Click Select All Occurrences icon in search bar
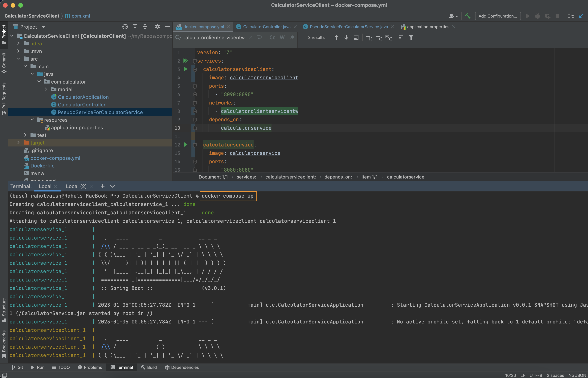The image size is (588, 378). [x=389, y=38]
